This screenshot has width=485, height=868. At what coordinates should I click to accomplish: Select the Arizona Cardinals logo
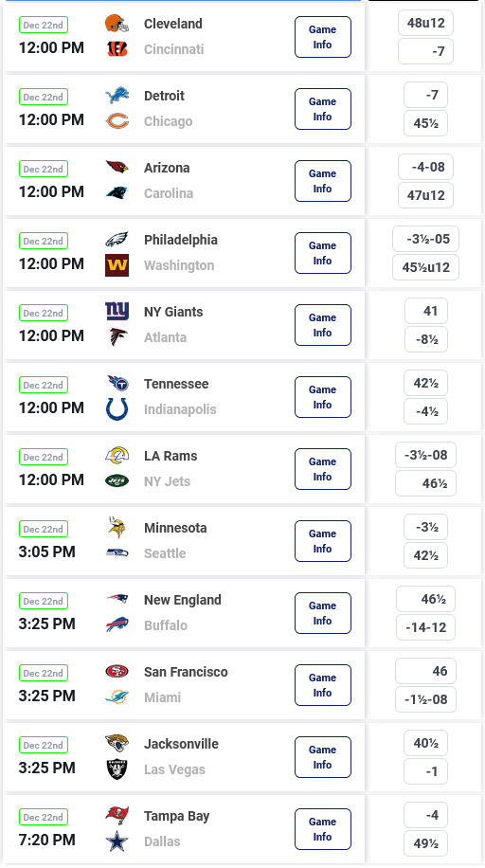pyautogui.click(x=117, y=167)
